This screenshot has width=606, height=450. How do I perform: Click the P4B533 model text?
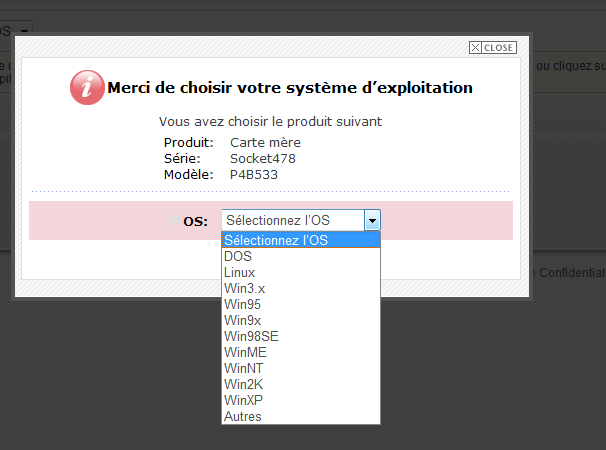tap(253, 174)
